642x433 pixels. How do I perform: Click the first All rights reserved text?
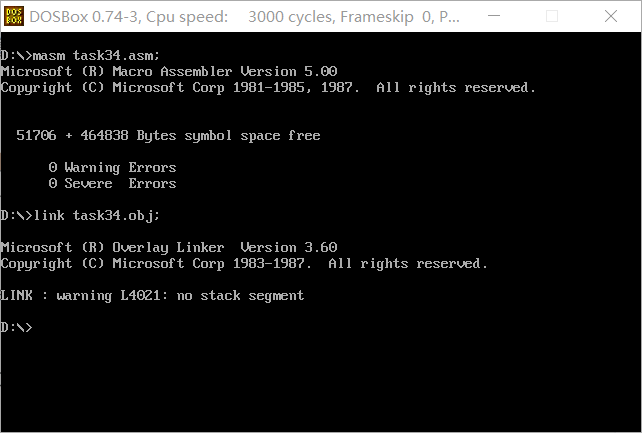[x=456, y=87]
